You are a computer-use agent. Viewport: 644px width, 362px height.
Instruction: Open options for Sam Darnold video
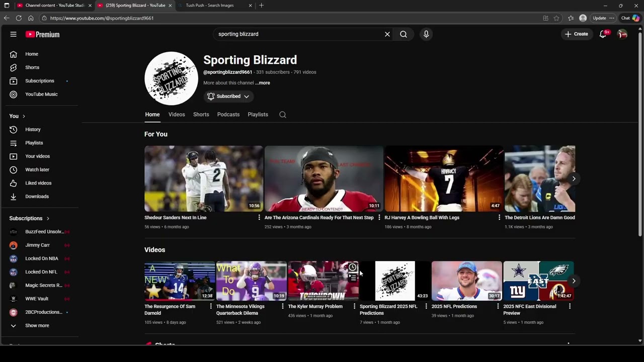[x=211, y=306]
